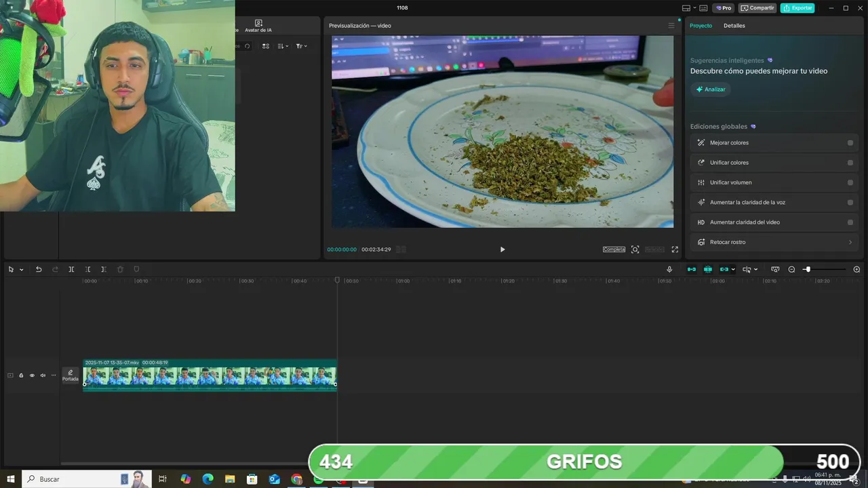
Task: Click the 01:00 mark on timeline ruler
Action: 403,281
